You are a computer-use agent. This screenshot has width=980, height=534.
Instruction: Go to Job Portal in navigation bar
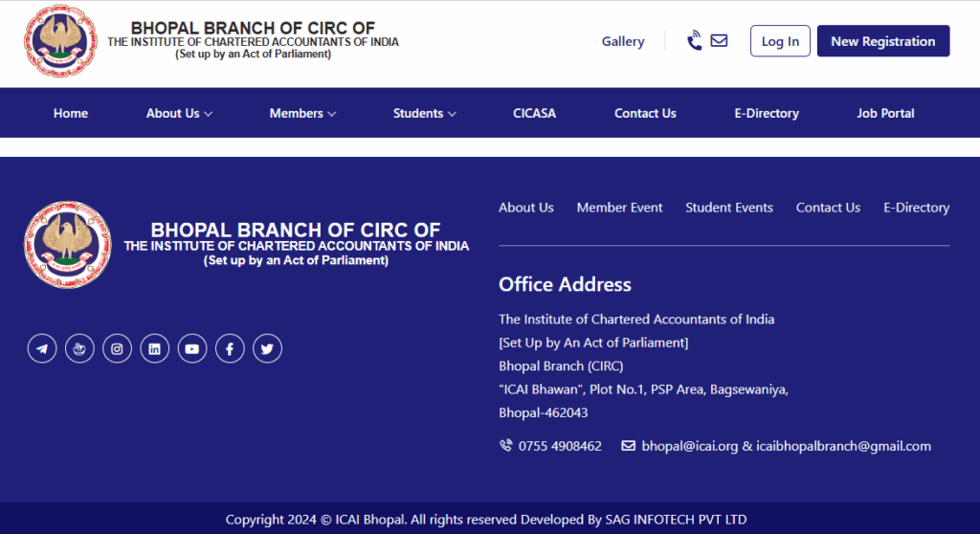[885, 113]
